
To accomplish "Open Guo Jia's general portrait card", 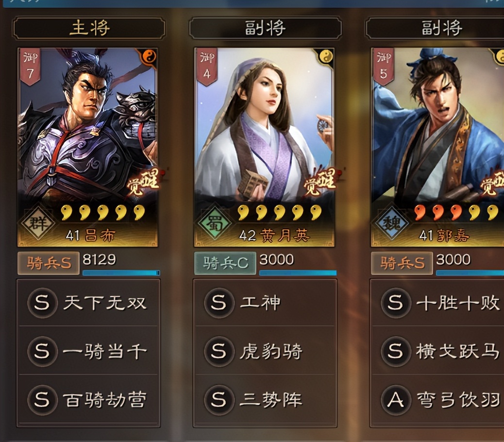I will click(437, 148).
